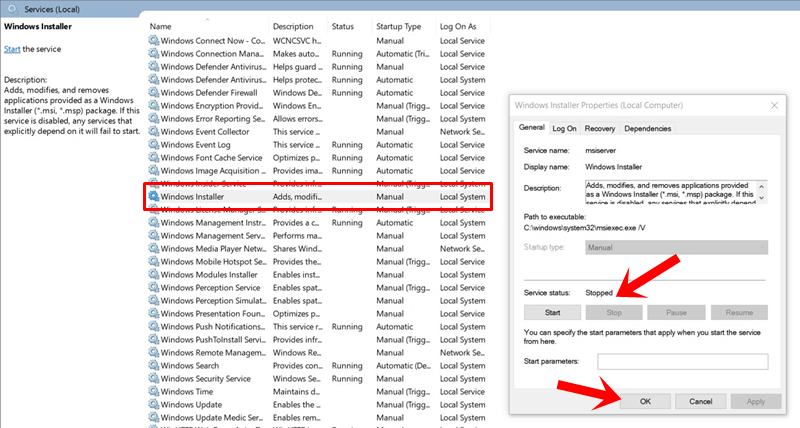Open the Startup type dropdown

point(676,247)
